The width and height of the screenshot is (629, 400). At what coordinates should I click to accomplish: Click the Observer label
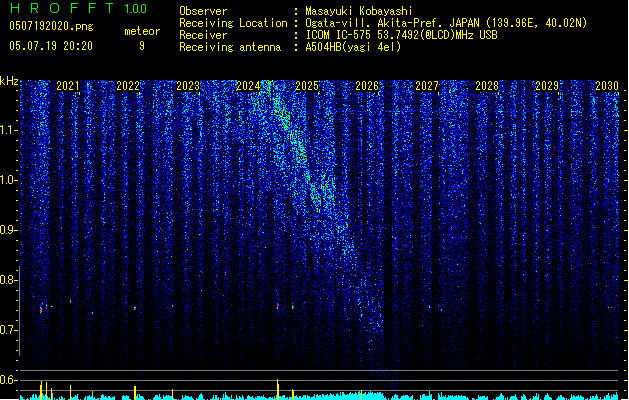(203, 11)
